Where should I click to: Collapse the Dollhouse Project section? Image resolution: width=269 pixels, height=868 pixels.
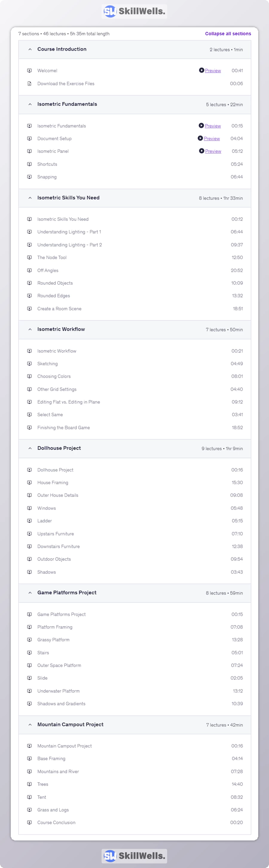[30, 448]
